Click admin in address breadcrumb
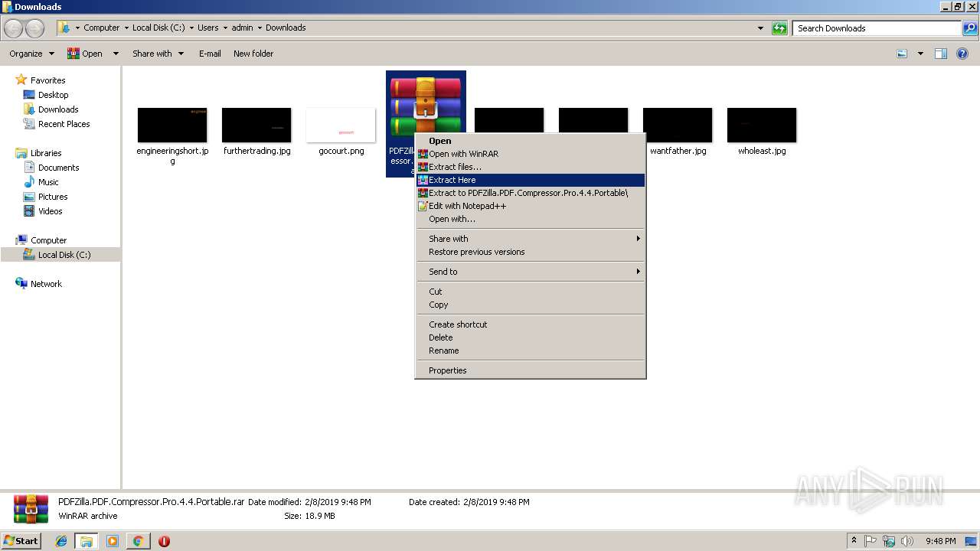980x551 pixels. point(242,28)
